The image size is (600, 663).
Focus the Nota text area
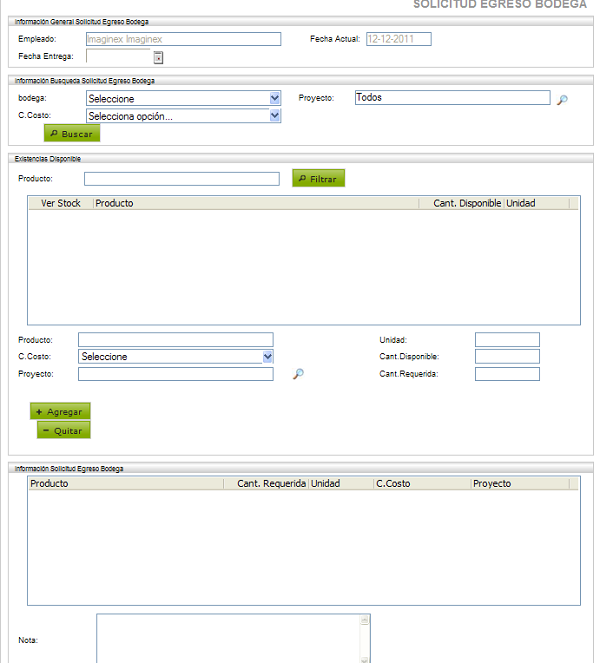coord(233,639)
